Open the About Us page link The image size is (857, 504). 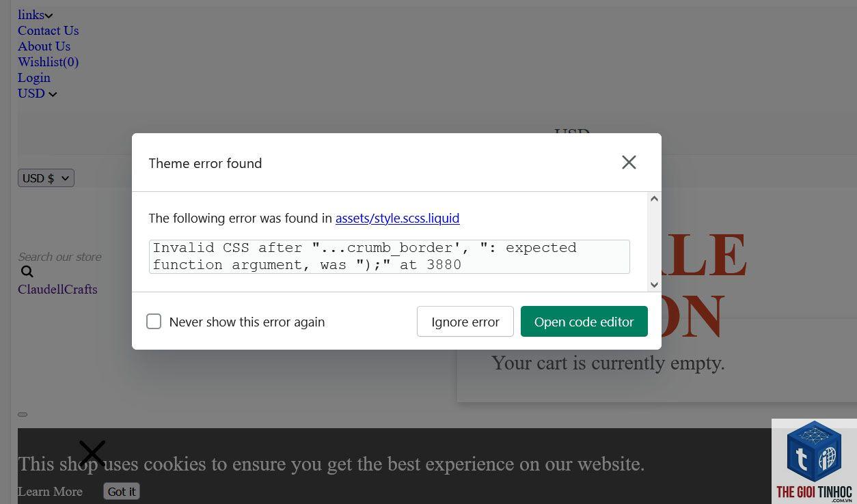[44, 46]
